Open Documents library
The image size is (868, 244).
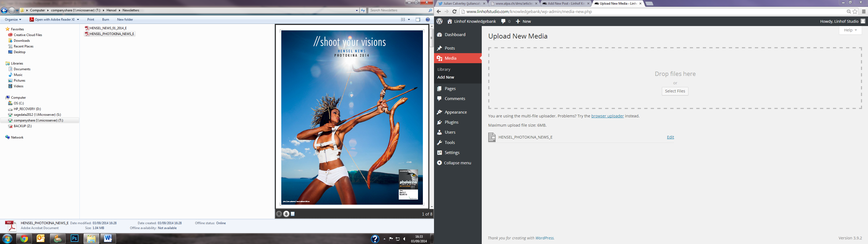(x=20, y=69)
